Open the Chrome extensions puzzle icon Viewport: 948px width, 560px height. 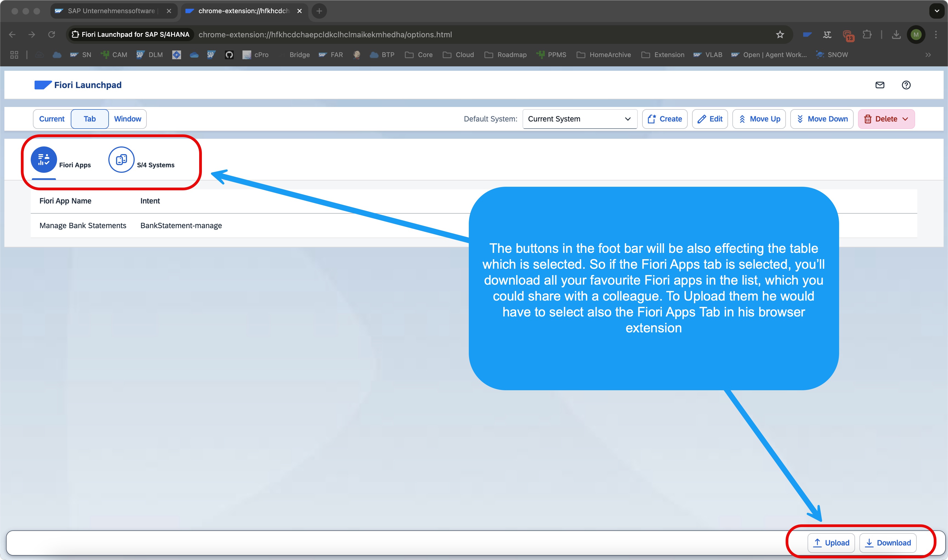coord(867,35)
